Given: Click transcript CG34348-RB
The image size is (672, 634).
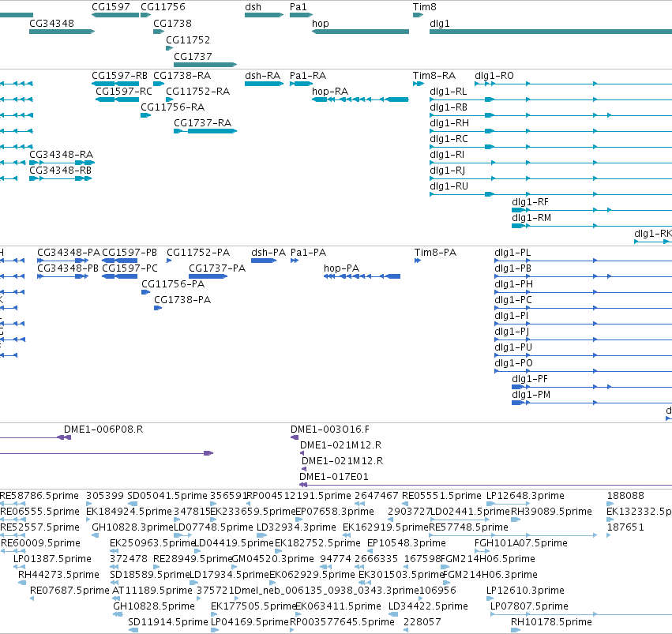Looking at the screenshot, I should coord(60,171).
